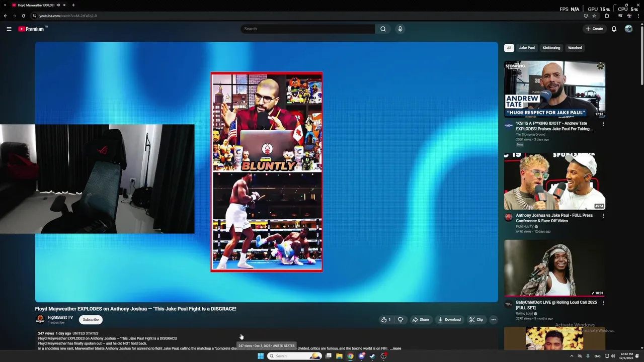Open "KSI IS A F**KING IDIOT" video title

[554, 126]
